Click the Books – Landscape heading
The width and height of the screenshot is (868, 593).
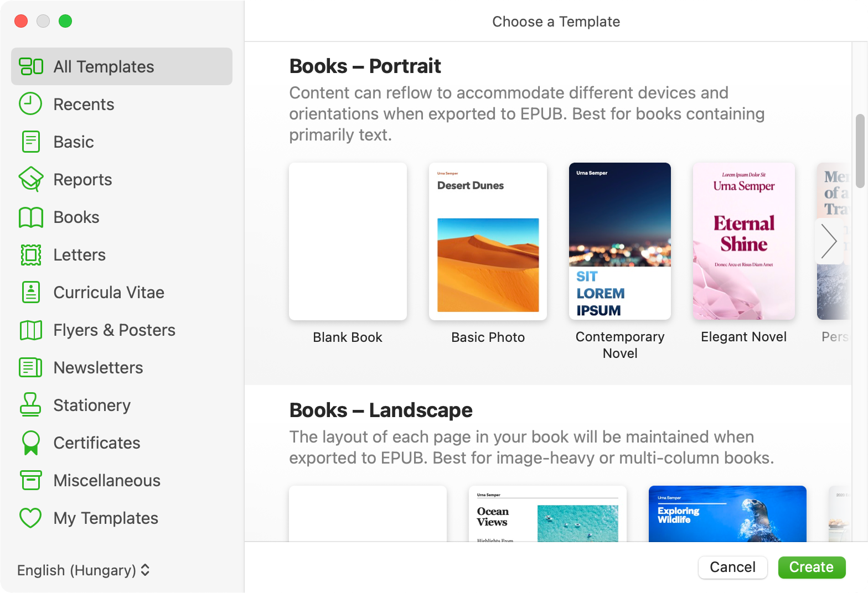(x=381, y=410)
